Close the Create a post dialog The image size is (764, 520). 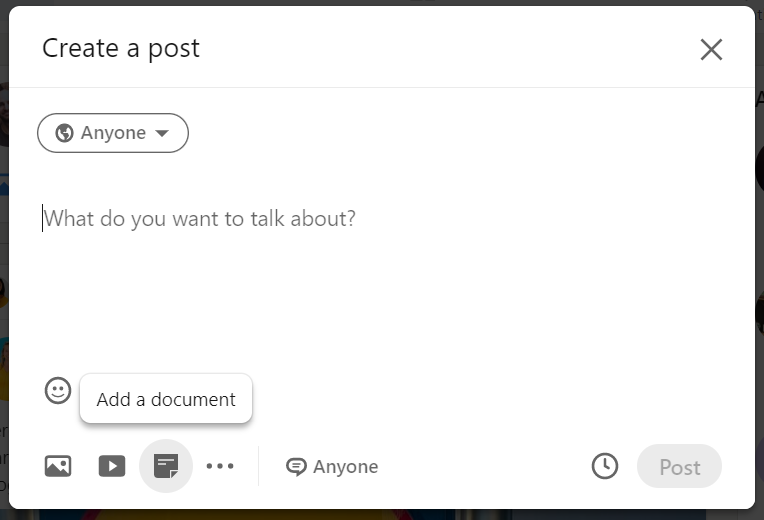coord(711,49)
